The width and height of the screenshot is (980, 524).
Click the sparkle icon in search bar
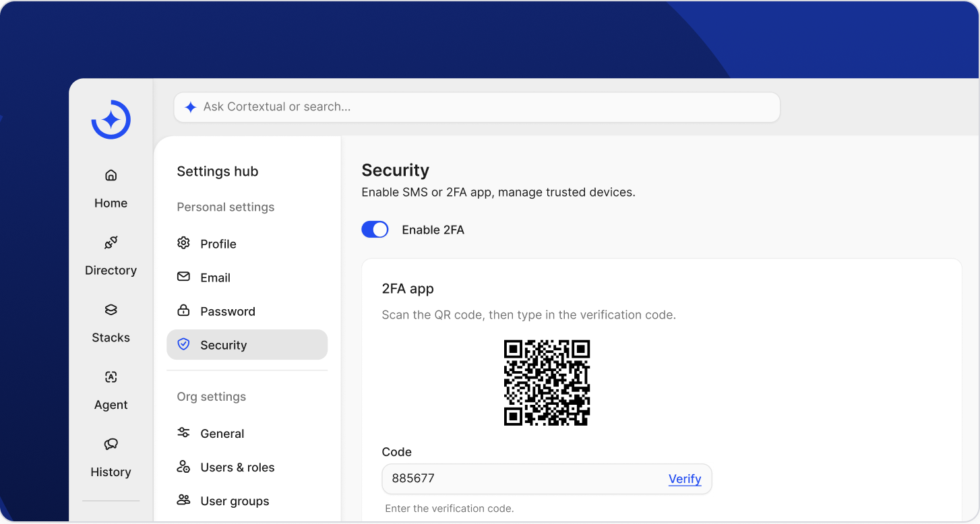[191, 107]
